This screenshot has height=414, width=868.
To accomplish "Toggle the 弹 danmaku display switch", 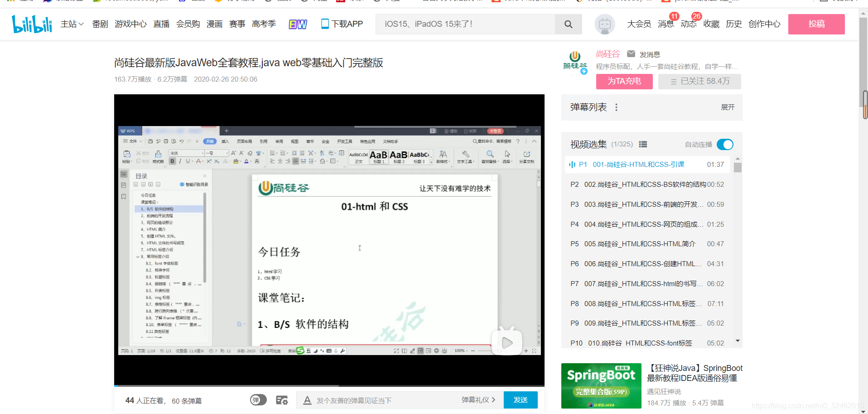I will 258,400.
